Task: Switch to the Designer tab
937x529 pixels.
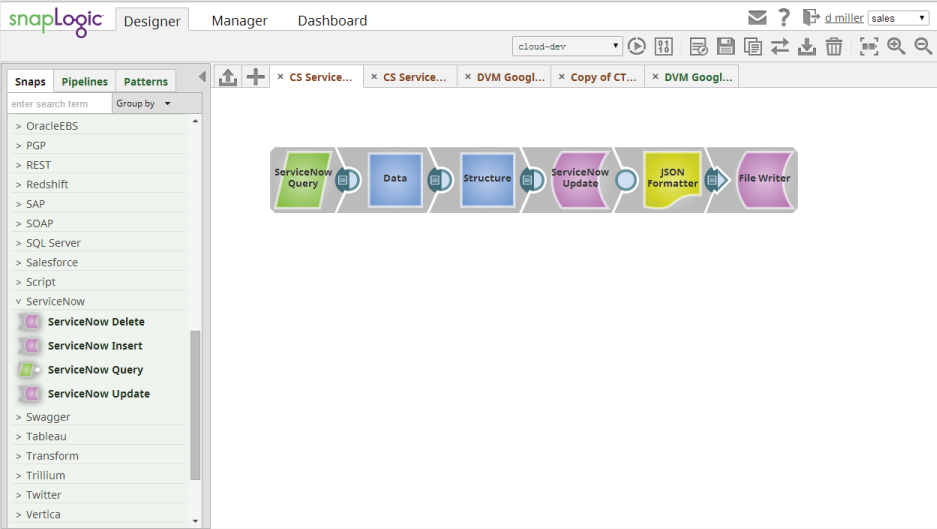Action: point(152,20)
